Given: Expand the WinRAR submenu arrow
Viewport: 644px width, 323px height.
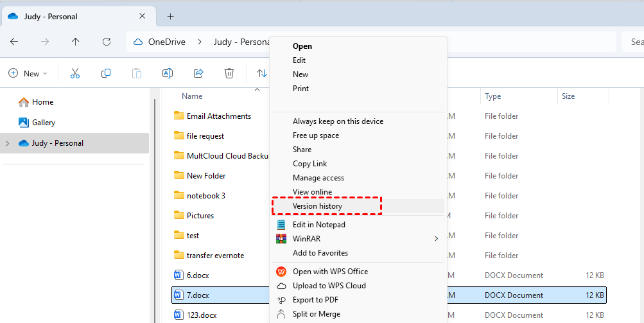Looking at the screenshot, I should pos(436,239).
